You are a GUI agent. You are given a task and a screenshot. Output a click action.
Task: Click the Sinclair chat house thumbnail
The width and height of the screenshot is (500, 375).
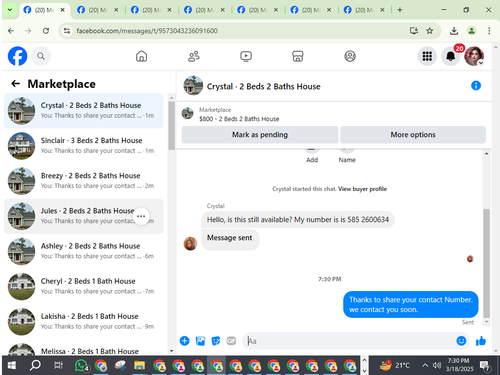coord(21,146)
